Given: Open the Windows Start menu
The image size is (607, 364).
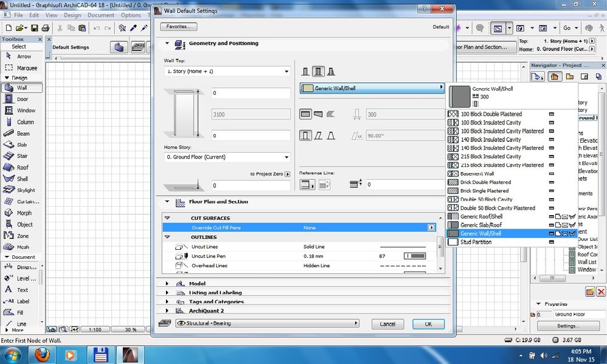Looking at the screenshot, I should coord(12,354).
